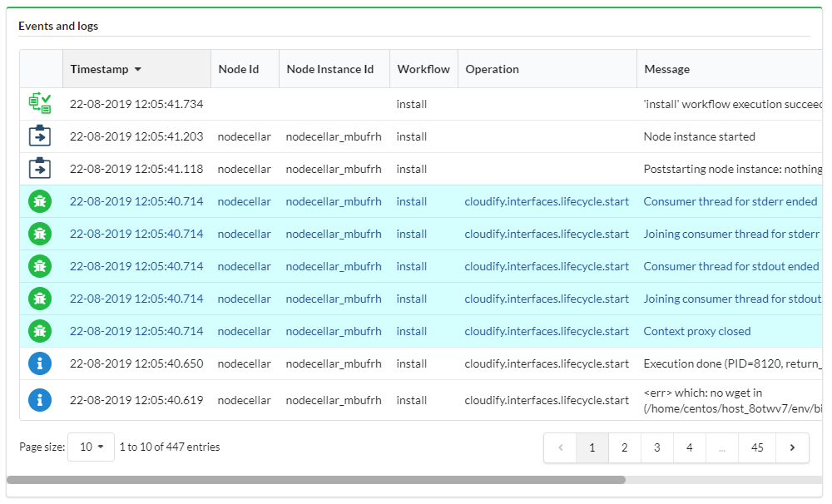Click debug bug icon for 'Context proxy closed'

[40, 331]
